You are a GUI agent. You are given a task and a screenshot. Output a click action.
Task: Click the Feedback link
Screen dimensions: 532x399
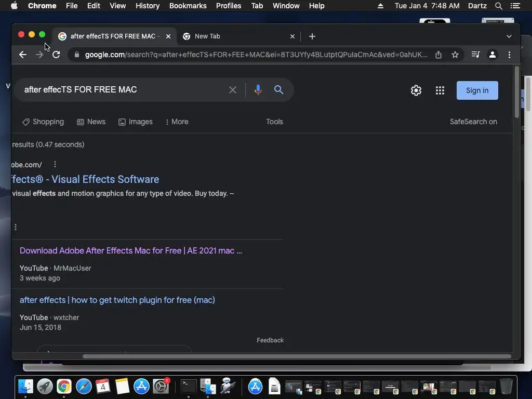pyautogui.click(x=270, y=340)
